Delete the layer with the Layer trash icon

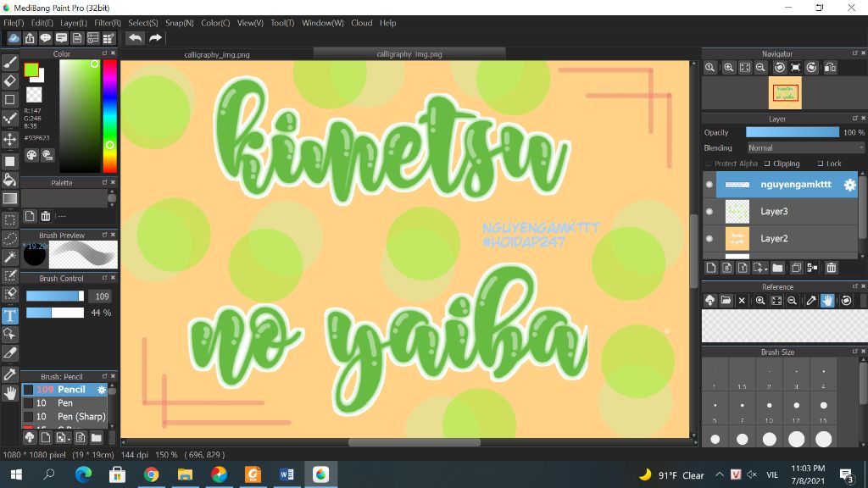[x=831, y=268]
